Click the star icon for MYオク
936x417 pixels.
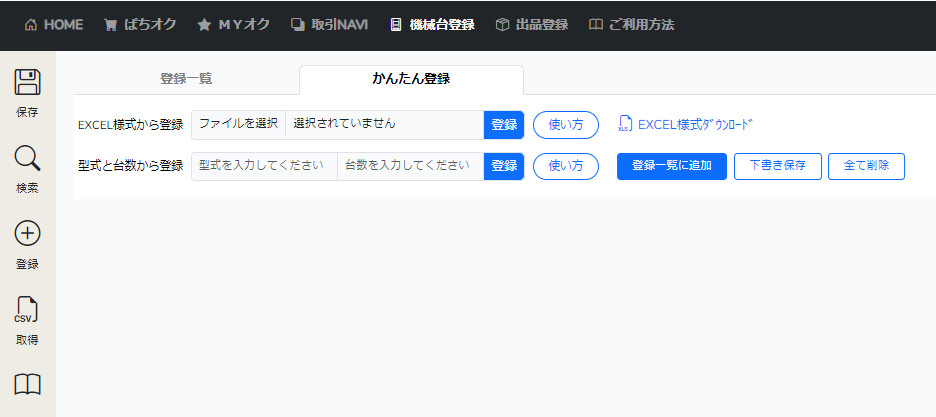(x=204, y=25)
